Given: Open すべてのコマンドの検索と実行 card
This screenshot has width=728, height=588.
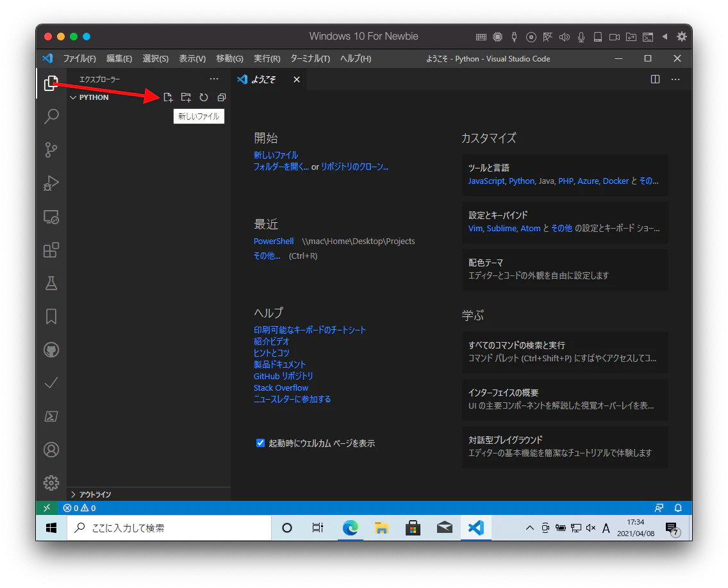Looking at the screenshot, I should (x=565, y=352).
